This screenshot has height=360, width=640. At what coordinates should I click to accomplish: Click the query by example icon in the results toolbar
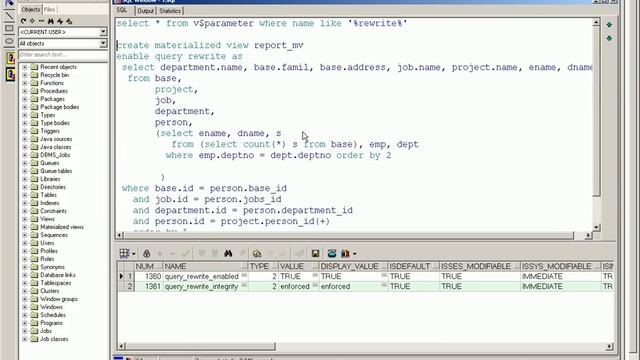pos(257,253)
